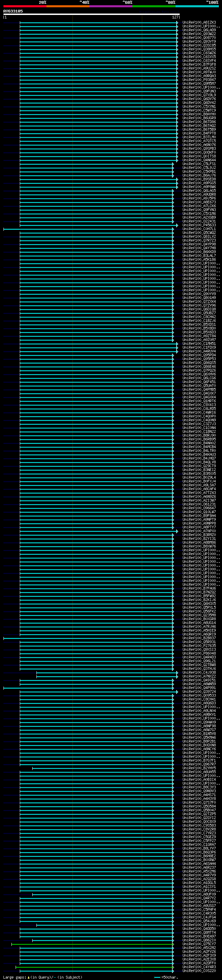Click label UniRef100_Q862I0
Screen dimensions: 222x980
pos(199,940)
